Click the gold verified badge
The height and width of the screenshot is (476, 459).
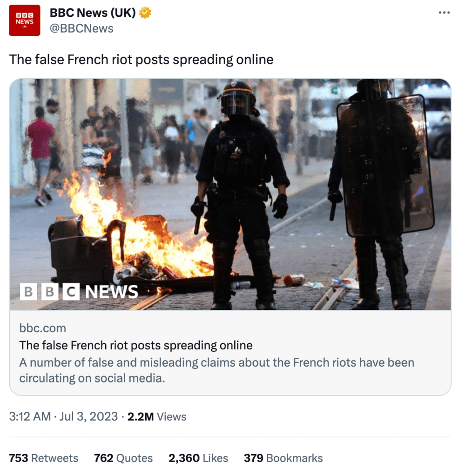[145, 13]
